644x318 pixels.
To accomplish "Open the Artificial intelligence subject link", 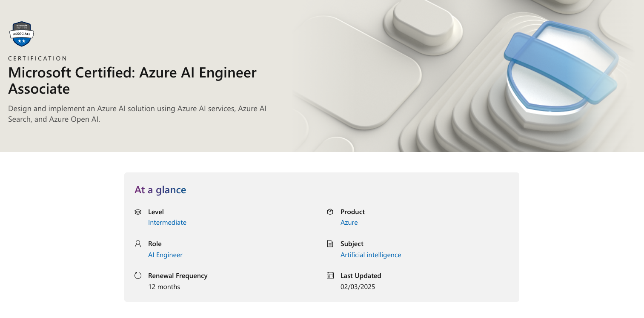I will tap(371, 255).
